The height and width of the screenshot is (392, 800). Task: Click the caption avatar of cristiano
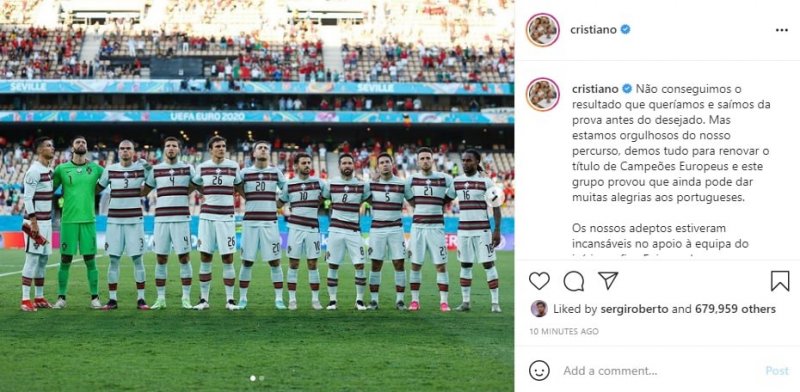pos(543,94)
